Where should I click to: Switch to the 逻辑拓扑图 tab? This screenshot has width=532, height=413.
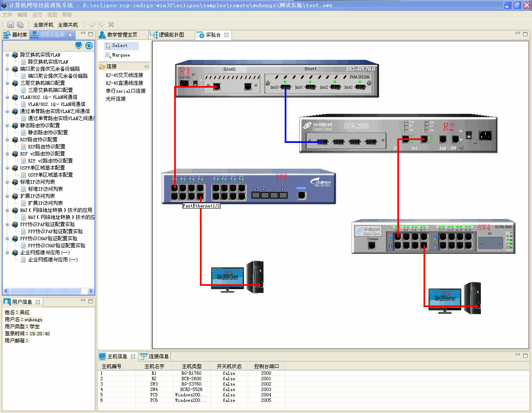coord(171,35)
